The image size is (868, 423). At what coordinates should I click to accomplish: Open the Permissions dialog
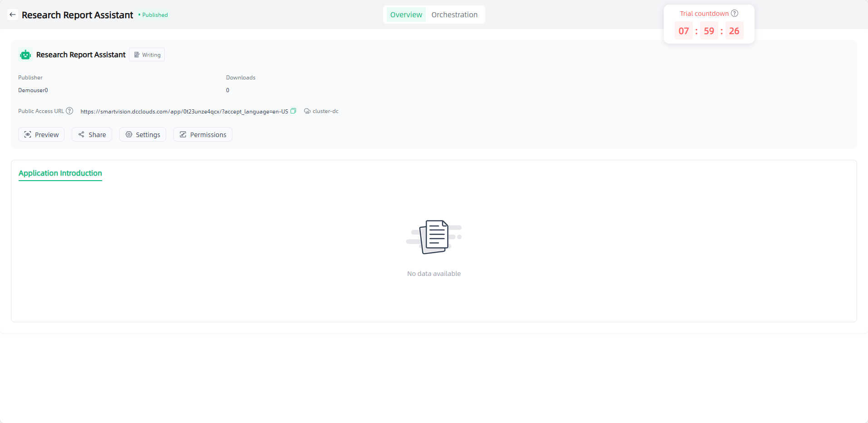coord(203,135)
